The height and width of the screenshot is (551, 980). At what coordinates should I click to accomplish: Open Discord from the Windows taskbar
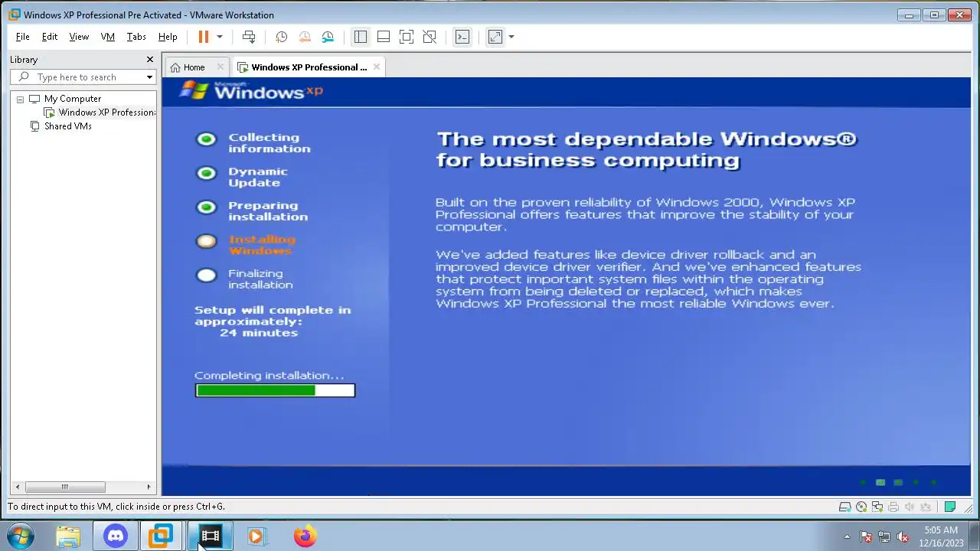(116, 536)
